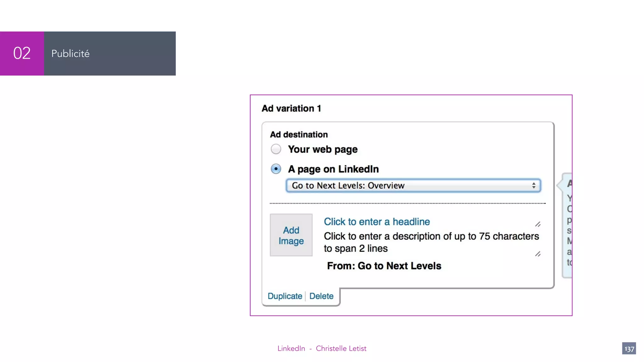
Task: Click to enter a headline
Action: click(377, 222)
